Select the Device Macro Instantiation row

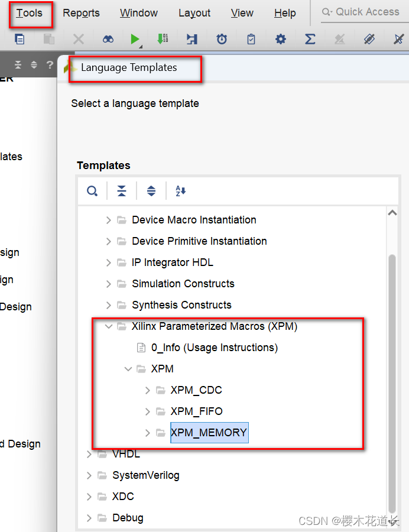(194, 220)
